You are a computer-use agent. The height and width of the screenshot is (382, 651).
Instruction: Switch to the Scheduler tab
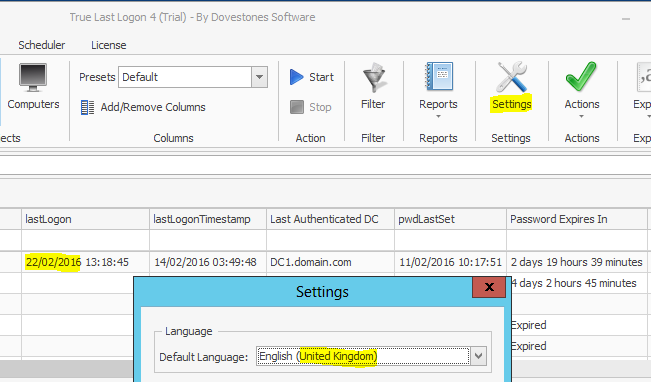(42, 45)
